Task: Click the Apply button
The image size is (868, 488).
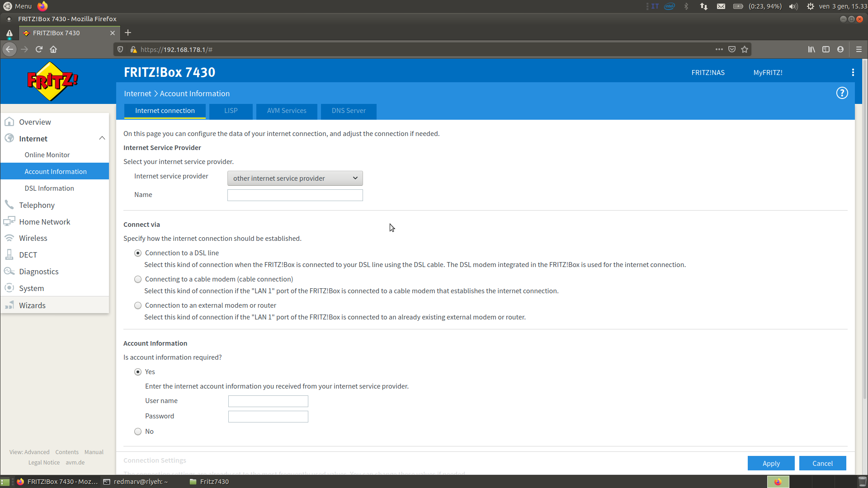Action: coord(771,463)
